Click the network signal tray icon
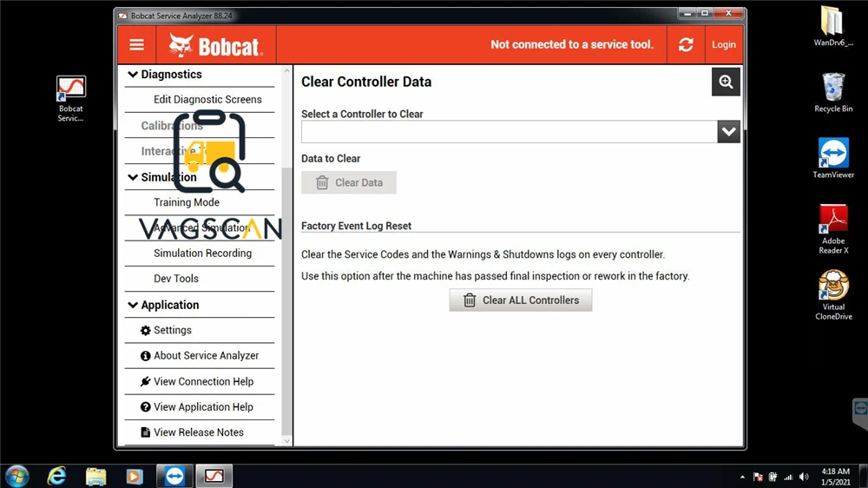This screenshot has width=868, height=488. click(788, 477)
